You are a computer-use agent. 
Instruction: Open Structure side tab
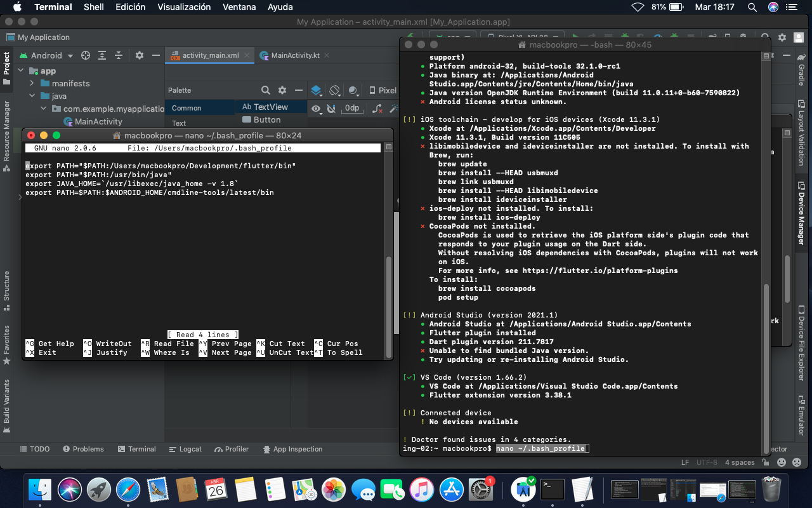coord(6,290)
